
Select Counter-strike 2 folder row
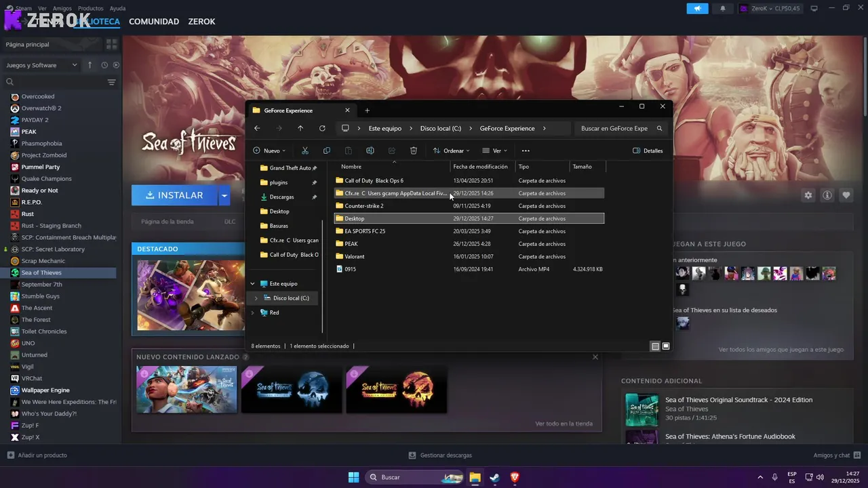(469, 206)
